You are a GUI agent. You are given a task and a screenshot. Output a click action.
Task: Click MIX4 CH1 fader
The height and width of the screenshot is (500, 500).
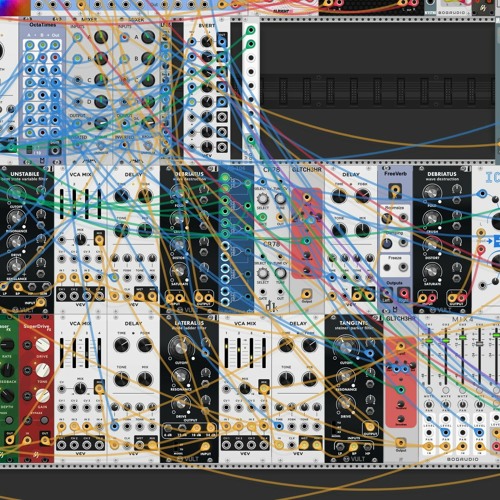pyautogui.click(x=429, y=341)
